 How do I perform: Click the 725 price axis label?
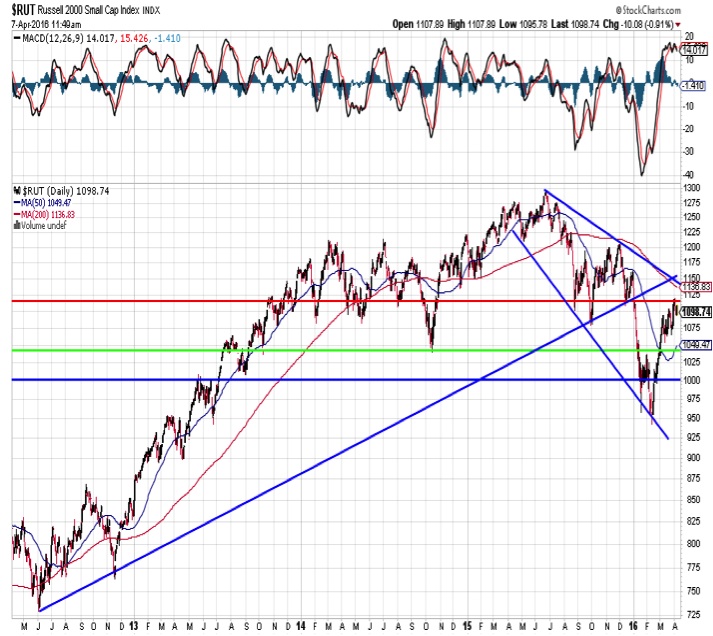point(693,615)
